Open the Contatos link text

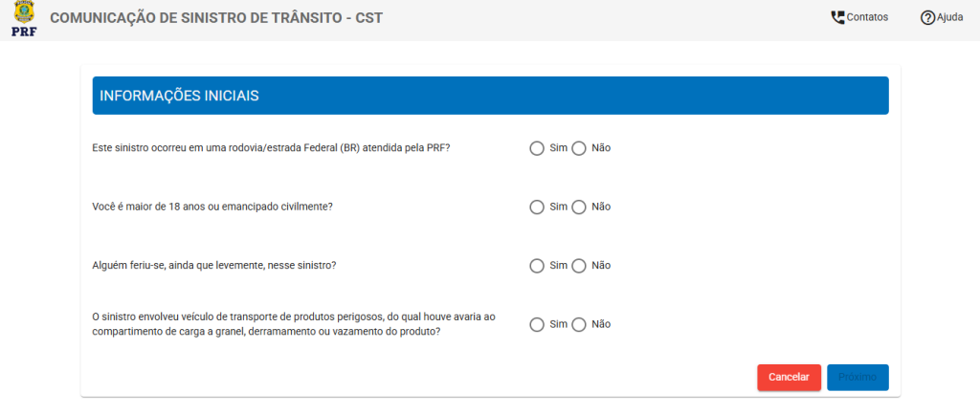[867, 17]
